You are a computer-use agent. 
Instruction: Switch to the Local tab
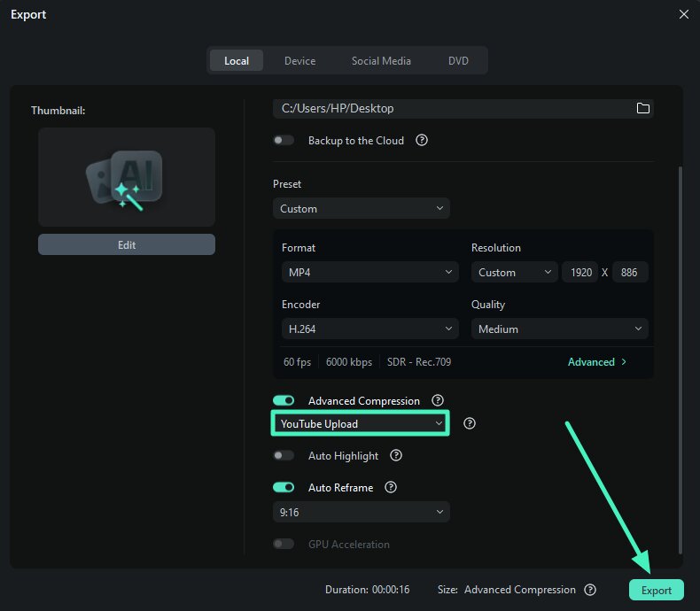pos(237,60)
